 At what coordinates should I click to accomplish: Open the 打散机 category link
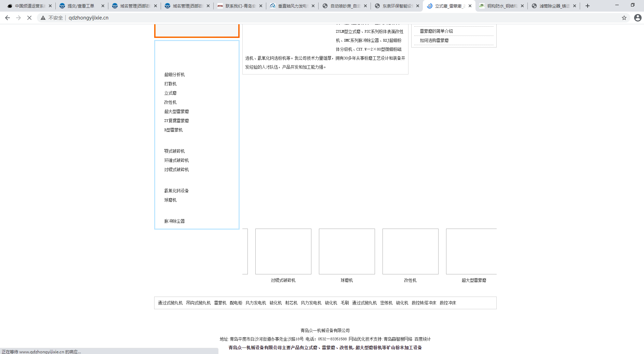tap(170, 84)
